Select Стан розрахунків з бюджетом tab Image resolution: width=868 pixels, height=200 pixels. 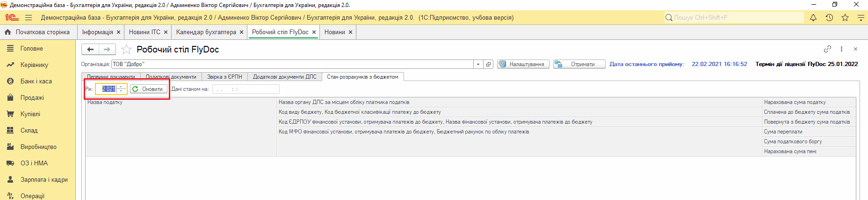pos(362,77)
